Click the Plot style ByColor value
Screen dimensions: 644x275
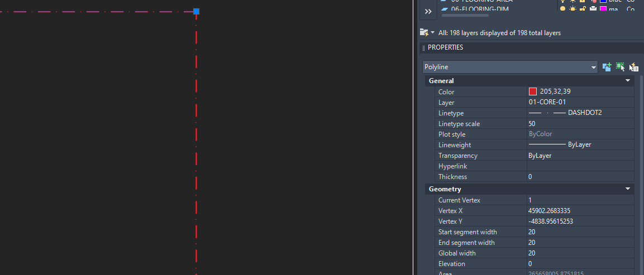pyautogui.click(x=581, y=134)
